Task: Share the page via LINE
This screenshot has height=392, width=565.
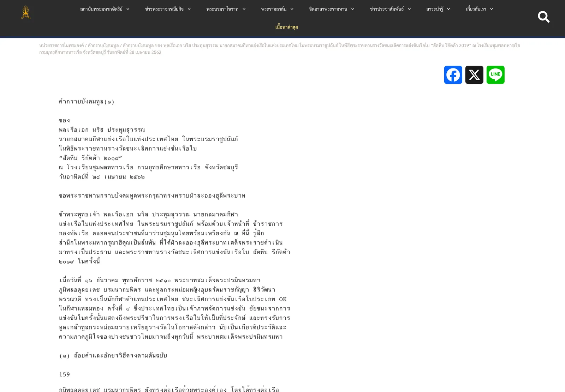Action: click(x=495, y=75)
